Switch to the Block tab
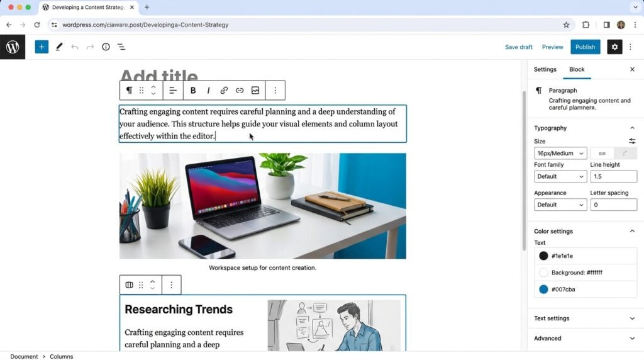644x360 pixels. tap(577, 69)
